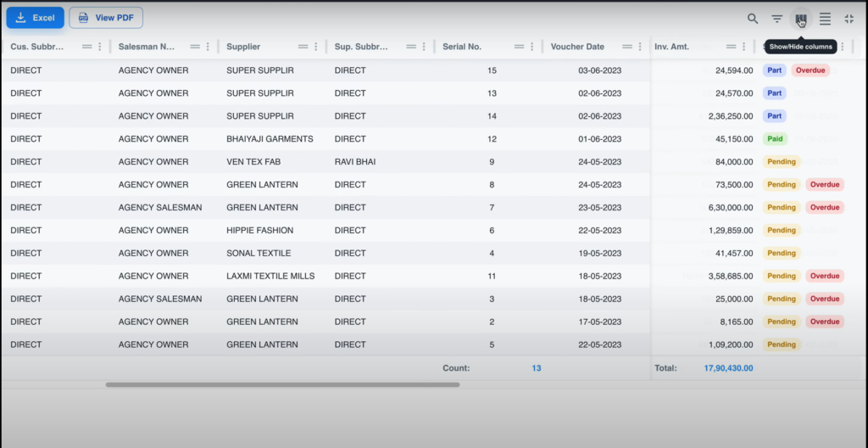This screenshot has width=868, height=448.
Task: Open the Salesman Name column three-dot menu
Action: pyautogui.click(x=208, y=47)
